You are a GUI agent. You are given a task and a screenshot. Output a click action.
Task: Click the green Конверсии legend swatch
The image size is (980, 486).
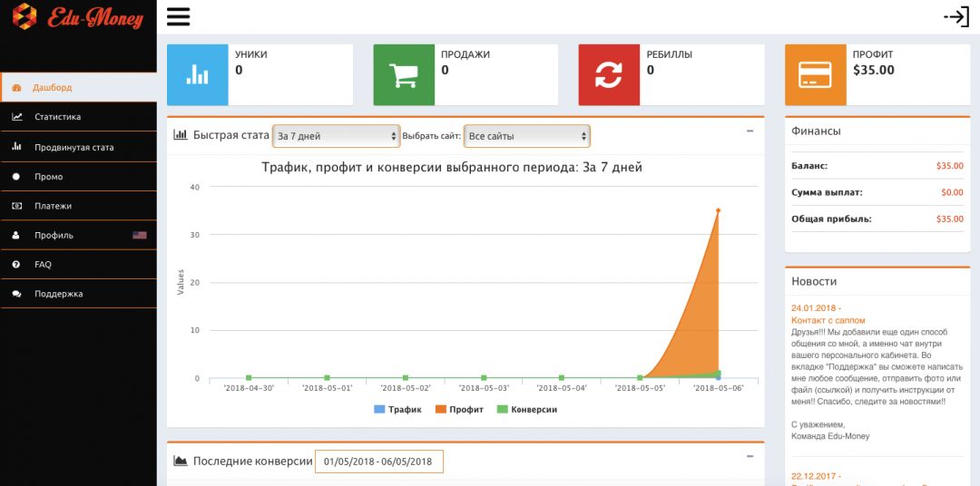502,410
